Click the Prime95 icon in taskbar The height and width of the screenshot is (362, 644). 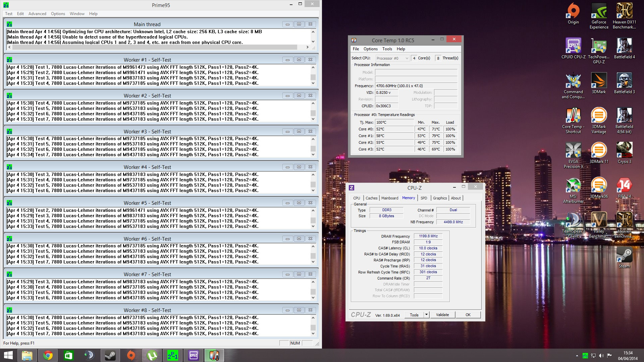(x=173, y=355)
